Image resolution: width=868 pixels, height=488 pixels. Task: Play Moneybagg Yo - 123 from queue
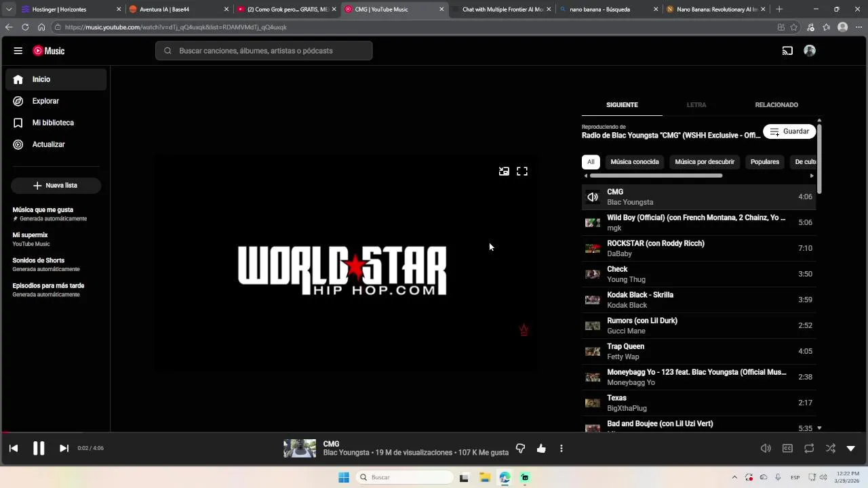(x=698, y=377)
